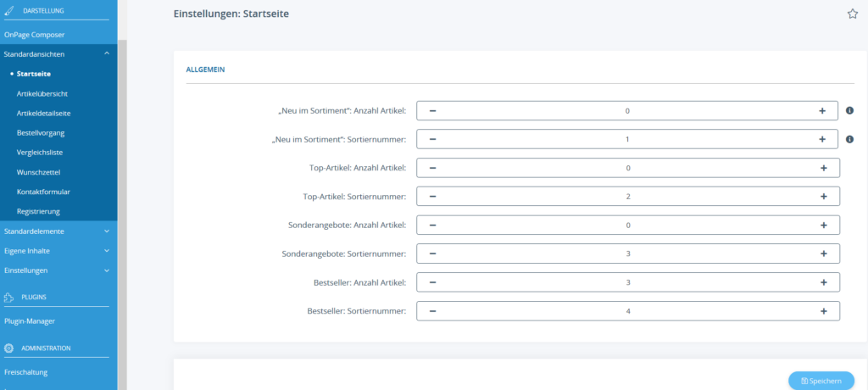Click the ALLGEMEIN section heading
This screenshot has width=868, height=390.
[x=205, y=70]
